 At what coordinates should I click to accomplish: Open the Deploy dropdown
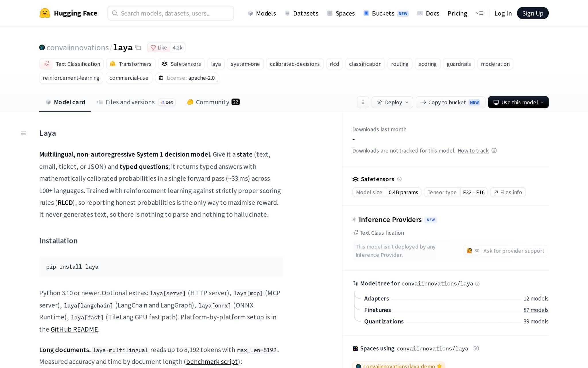392,102
